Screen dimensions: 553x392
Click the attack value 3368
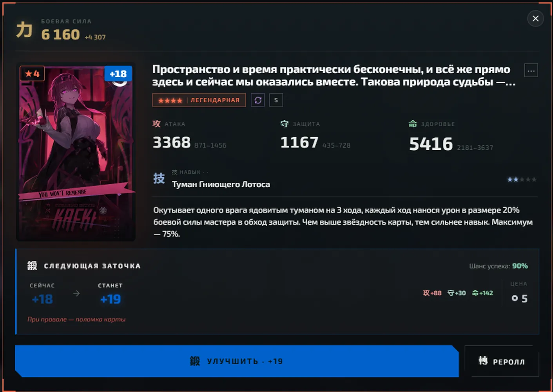[171, 142]
